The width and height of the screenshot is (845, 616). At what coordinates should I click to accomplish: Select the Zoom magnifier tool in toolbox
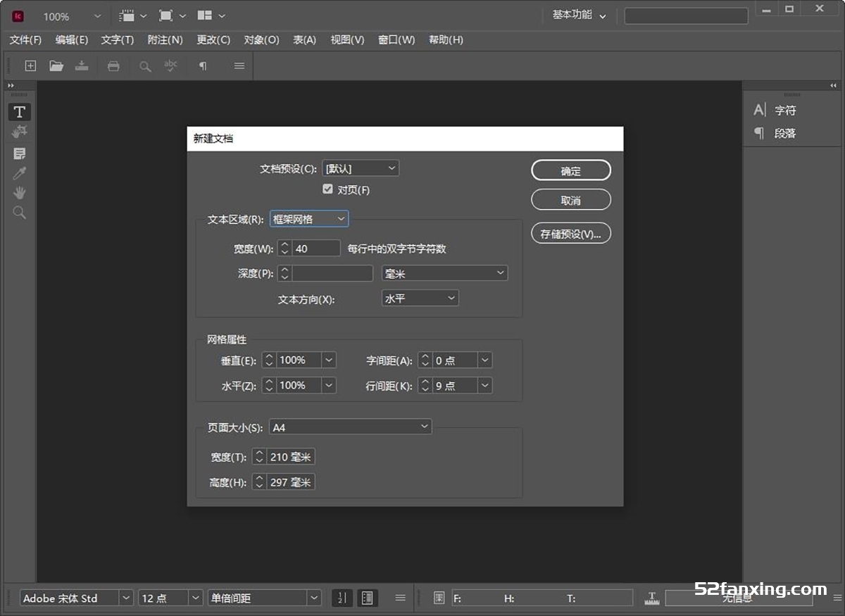click(x=19, y=212)
